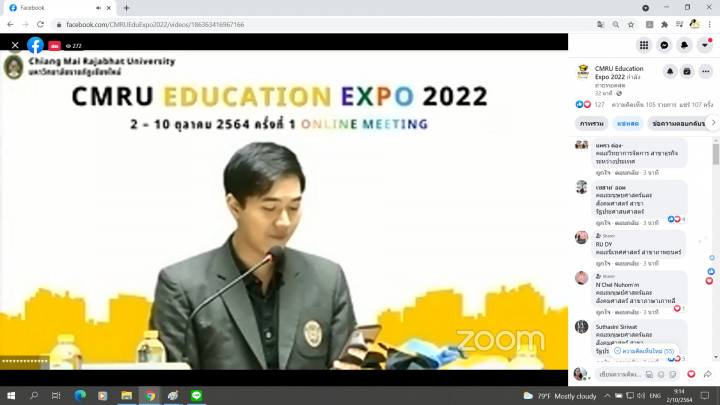Click the new comments (55) pill
This screenshot has width=720, height=405.
(644, 351)
